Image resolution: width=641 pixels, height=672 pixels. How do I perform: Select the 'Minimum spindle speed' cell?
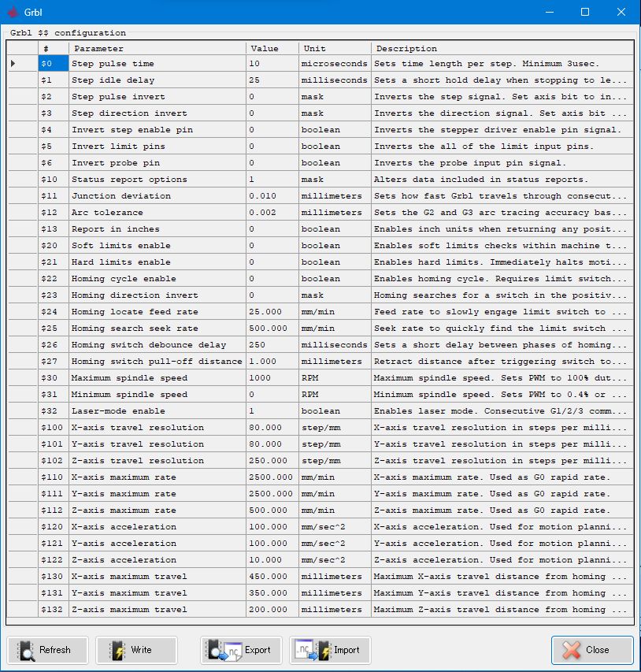157,394
